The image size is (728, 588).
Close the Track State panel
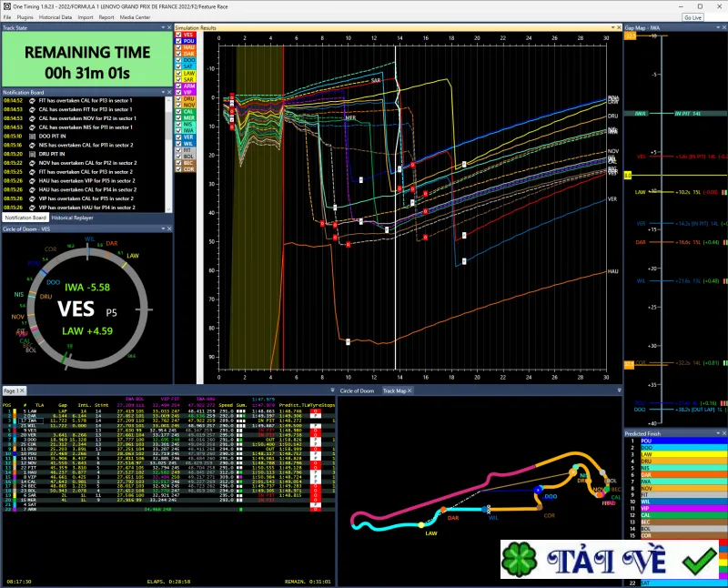(169, 28)
